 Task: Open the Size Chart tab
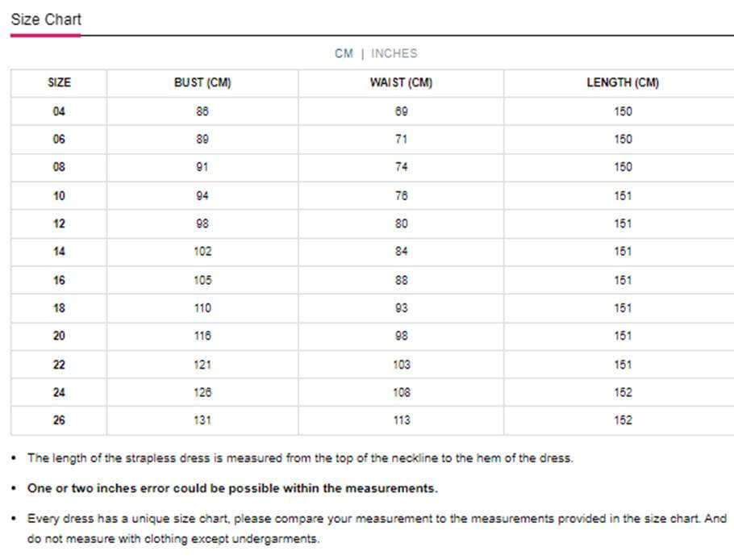(46, 19)
